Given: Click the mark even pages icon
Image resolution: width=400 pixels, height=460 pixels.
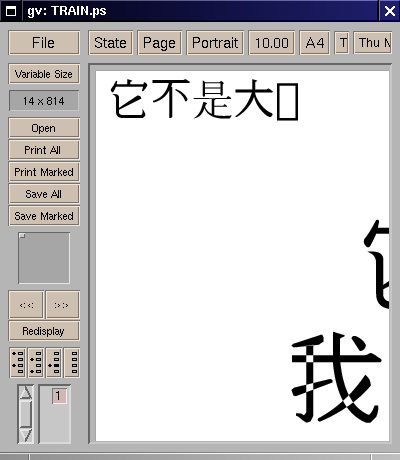Looking at the screenshot, I should (x=36, y=363).
